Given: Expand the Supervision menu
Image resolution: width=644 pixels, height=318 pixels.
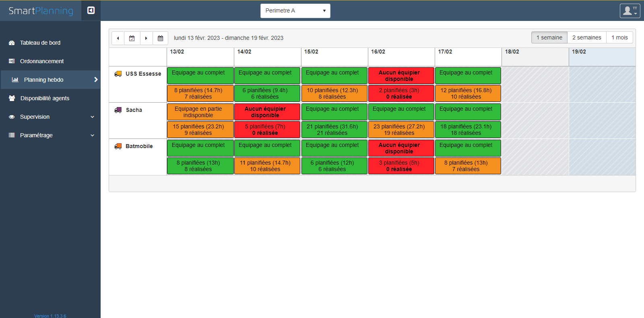Looking at the screenshot, I should point(50,117).
